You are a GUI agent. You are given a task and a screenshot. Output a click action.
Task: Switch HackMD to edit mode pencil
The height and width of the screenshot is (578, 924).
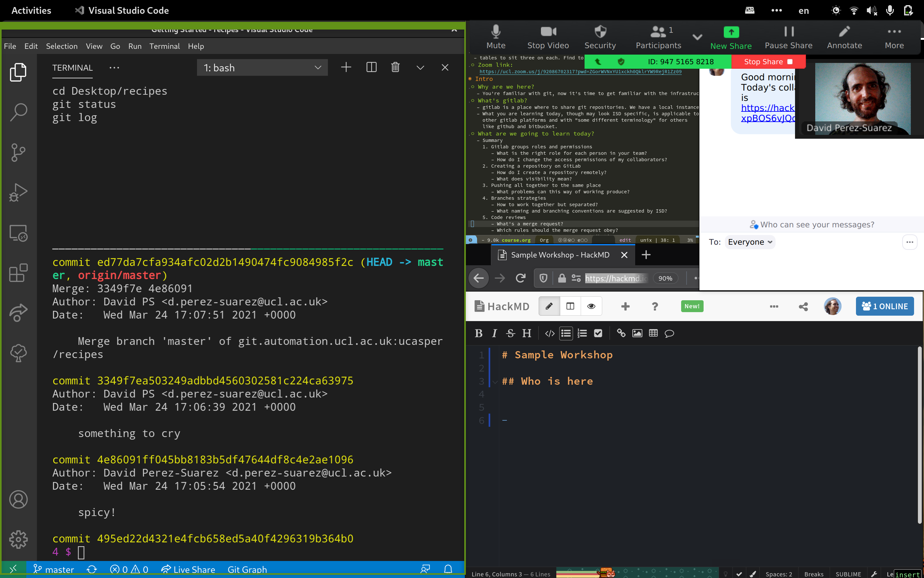549,306
